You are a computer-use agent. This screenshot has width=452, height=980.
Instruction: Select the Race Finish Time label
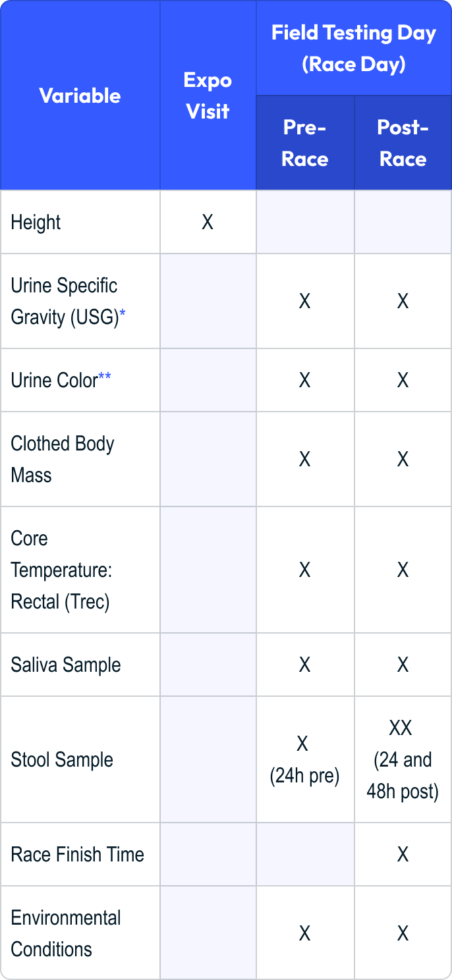[x=77, y=854]
